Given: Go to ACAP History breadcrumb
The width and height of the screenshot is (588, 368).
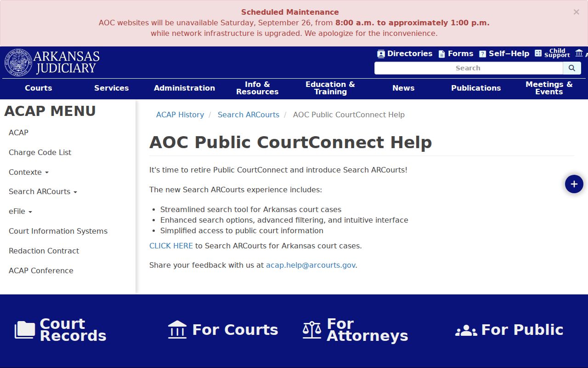Looking at the screenshot, I should coord(180,115).
